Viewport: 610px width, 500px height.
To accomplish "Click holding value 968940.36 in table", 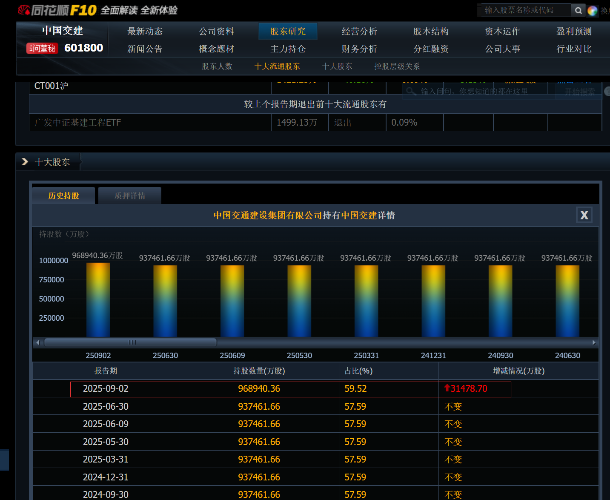I will [259, 389].
